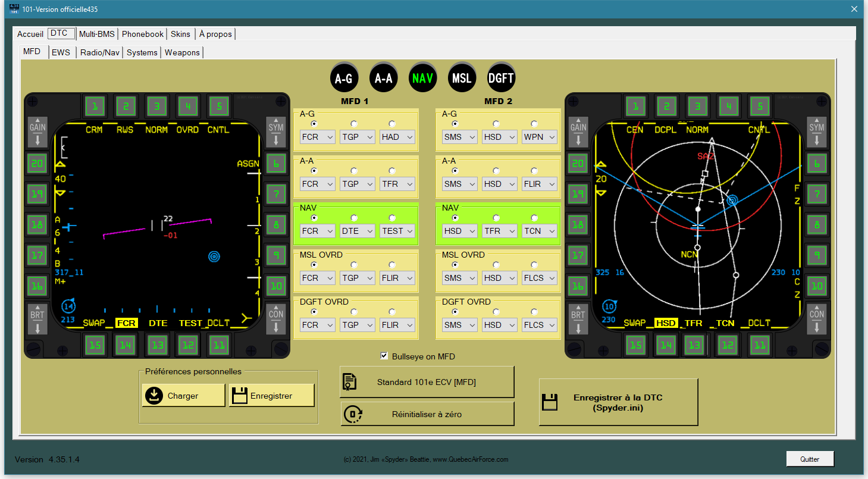The height and width of the screenshot is (479, 868).
Task: Push OSB 20 on the left MFD
Action: pos(37,163)
